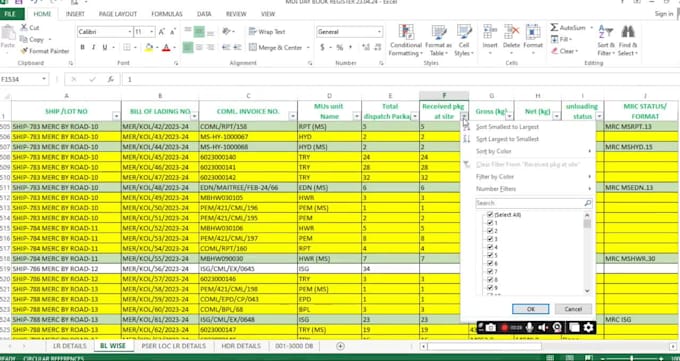680x361 pixels.
Task: Click the Delete cells icon
Action: 511,33
